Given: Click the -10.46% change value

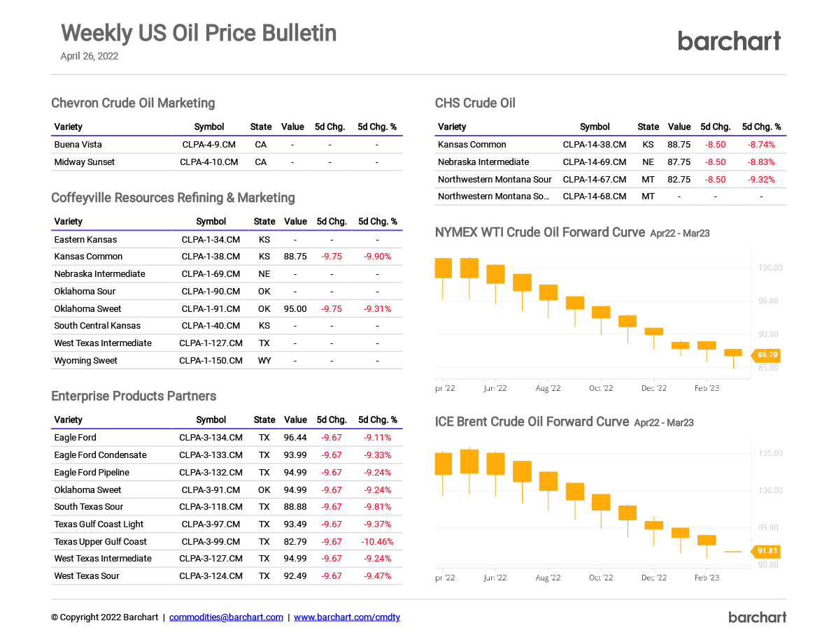Looking at the screenshot, I should click(x=377, y=542).
